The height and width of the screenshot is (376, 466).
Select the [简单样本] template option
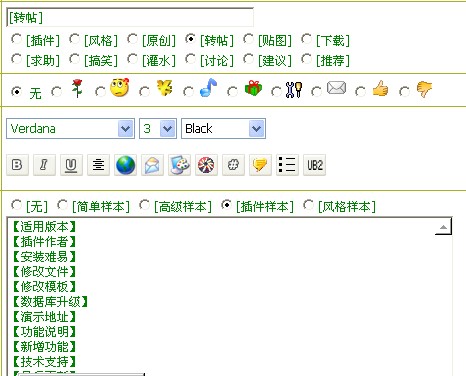(x=62, y=205)
